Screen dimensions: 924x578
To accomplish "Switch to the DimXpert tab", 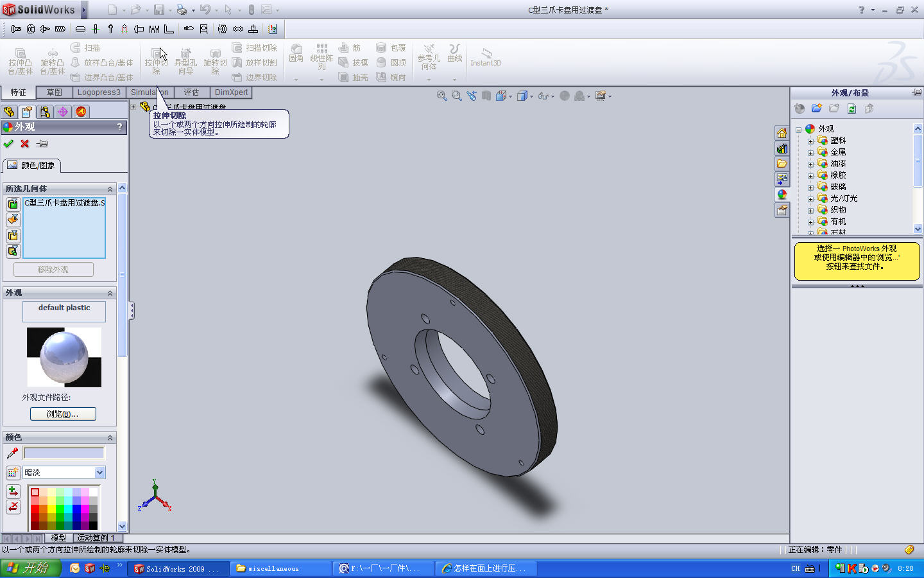I will tap(231, 92).
